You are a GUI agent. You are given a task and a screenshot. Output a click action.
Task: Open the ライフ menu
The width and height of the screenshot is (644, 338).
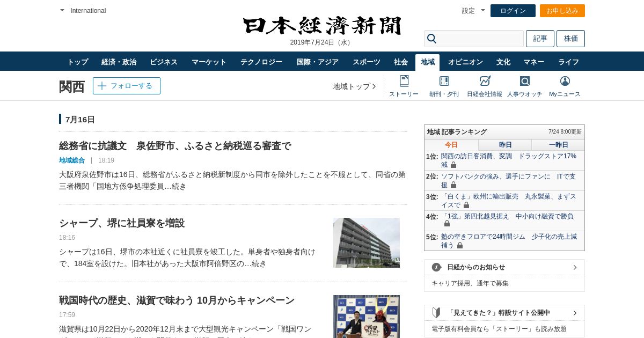(568, 62)
